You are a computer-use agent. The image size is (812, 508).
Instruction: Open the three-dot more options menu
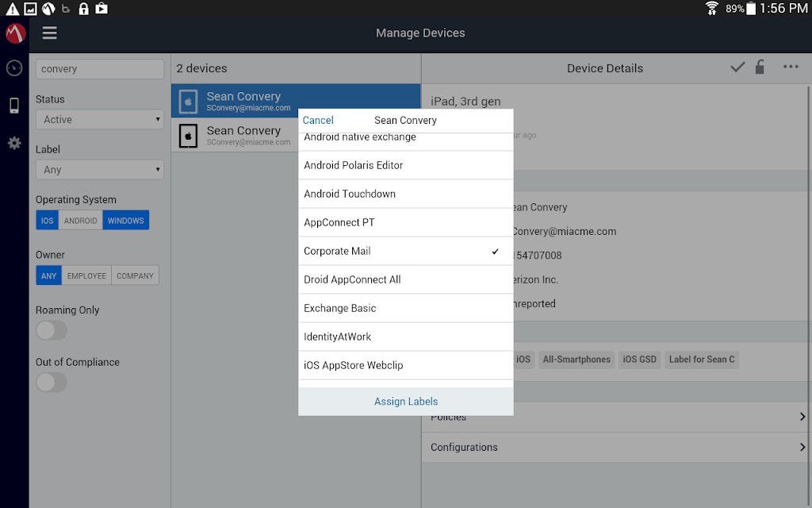(x=791, y=67)
